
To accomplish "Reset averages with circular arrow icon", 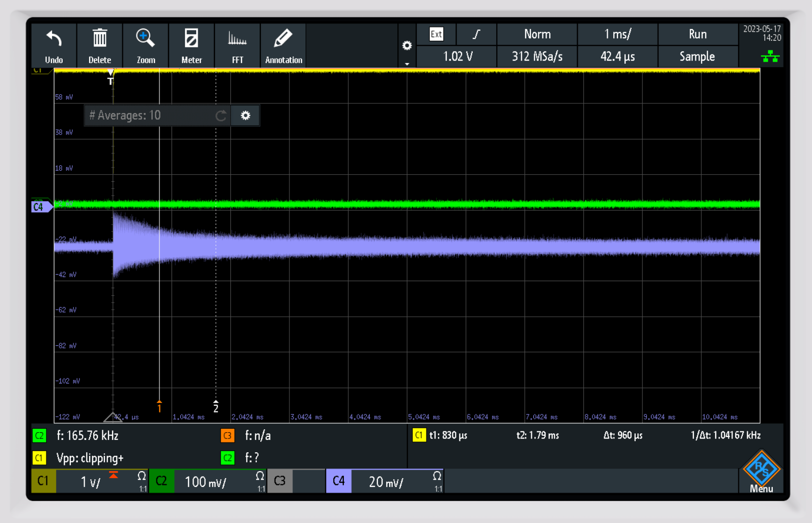I will [221, 116].
